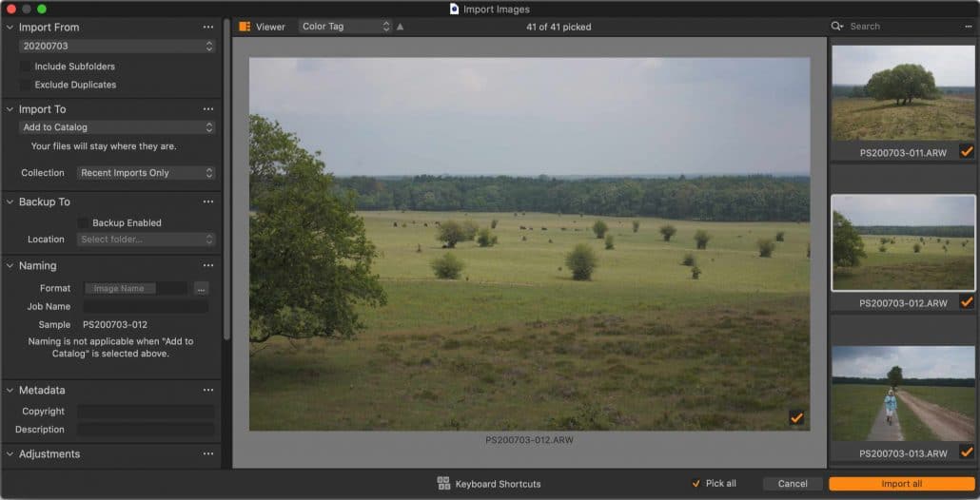Uncheck pick mark on PS200703-011.ARW thumbnail

(x=967, y=152)
